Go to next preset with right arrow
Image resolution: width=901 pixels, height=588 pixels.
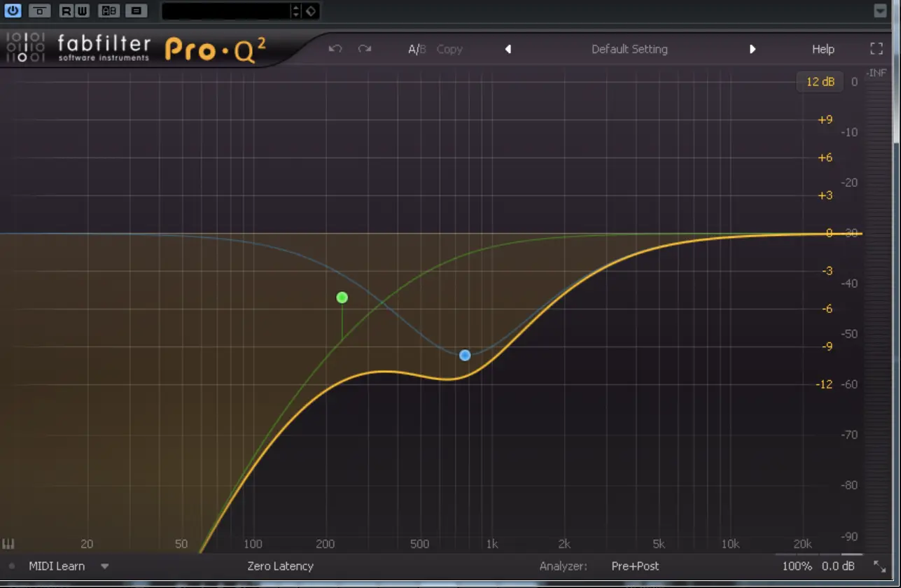pyautogui.click(x=753, y=49)
